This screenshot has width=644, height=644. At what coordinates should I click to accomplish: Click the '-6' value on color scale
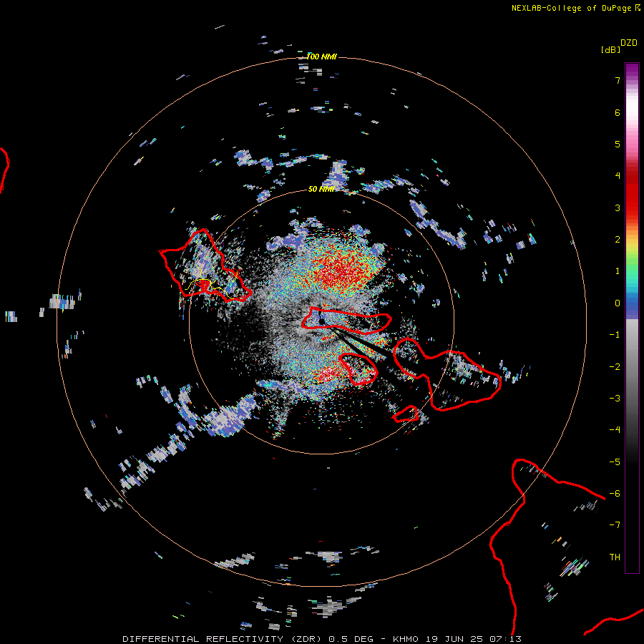[615, 494]
